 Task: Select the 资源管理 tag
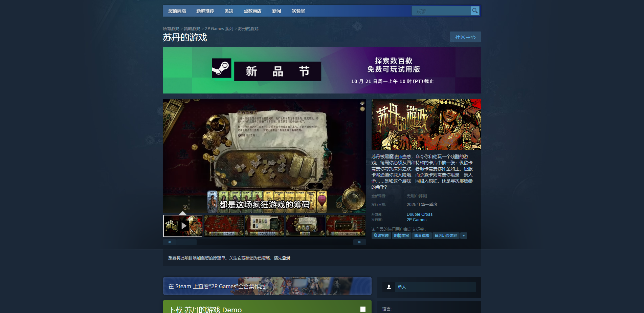click(x=381, y=236)
